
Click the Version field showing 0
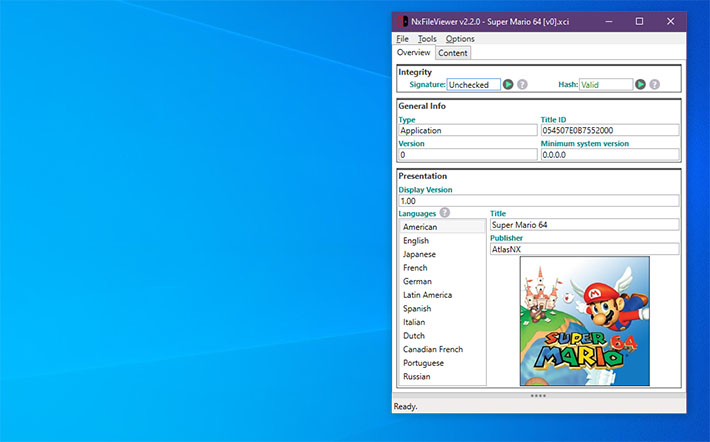(x=468, y=155)
